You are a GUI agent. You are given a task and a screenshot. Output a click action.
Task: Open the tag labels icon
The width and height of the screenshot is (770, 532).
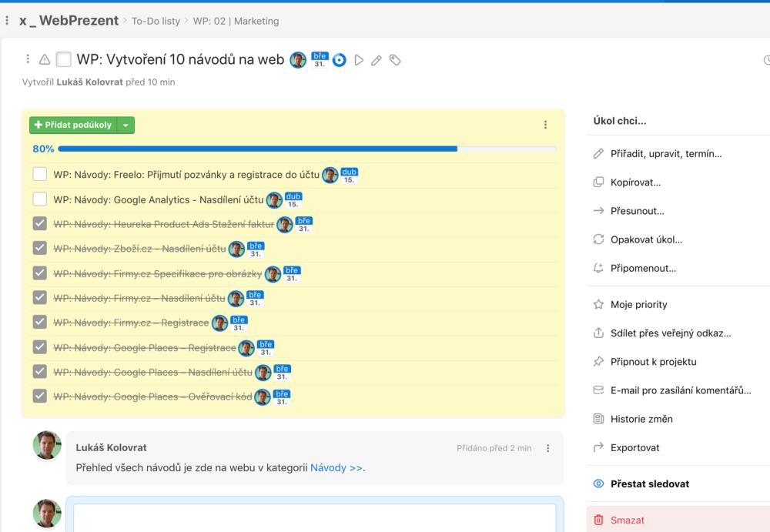[x=395, y=60]
